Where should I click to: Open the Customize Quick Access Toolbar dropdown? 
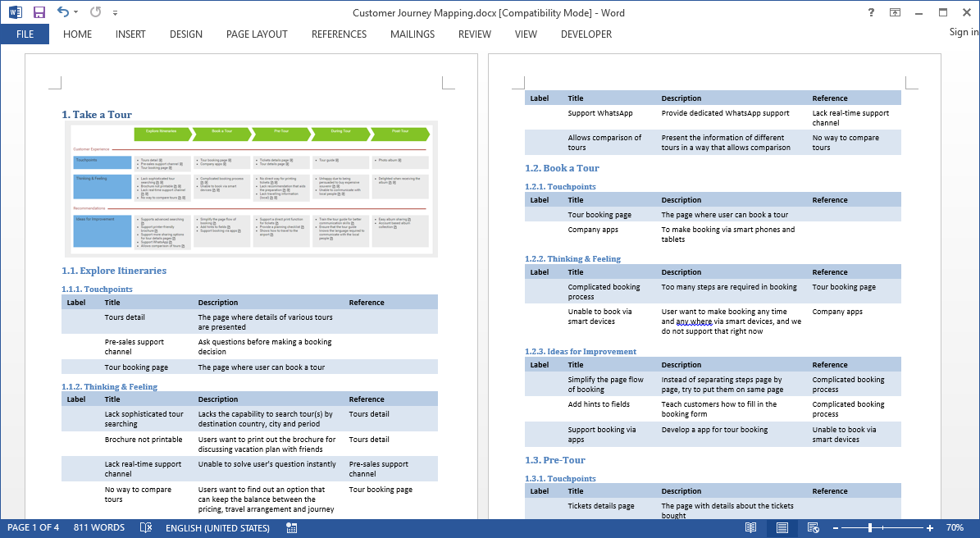point(115,12)
